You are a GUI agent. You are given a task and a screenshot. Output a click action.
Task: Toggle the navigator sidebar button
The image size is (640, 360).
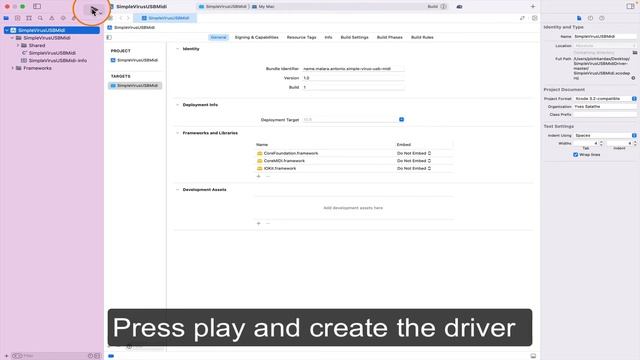pyautogui.click(x=37, y=7)
